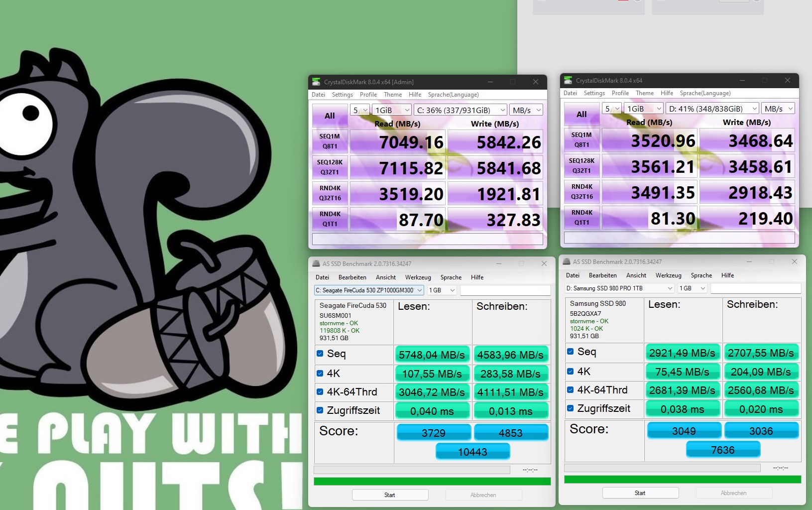Run SEQ1M Q8T1 test in Admin CrystalDiskMark
The width and height of the screenshot is (812, 510).
click(330, 141)
